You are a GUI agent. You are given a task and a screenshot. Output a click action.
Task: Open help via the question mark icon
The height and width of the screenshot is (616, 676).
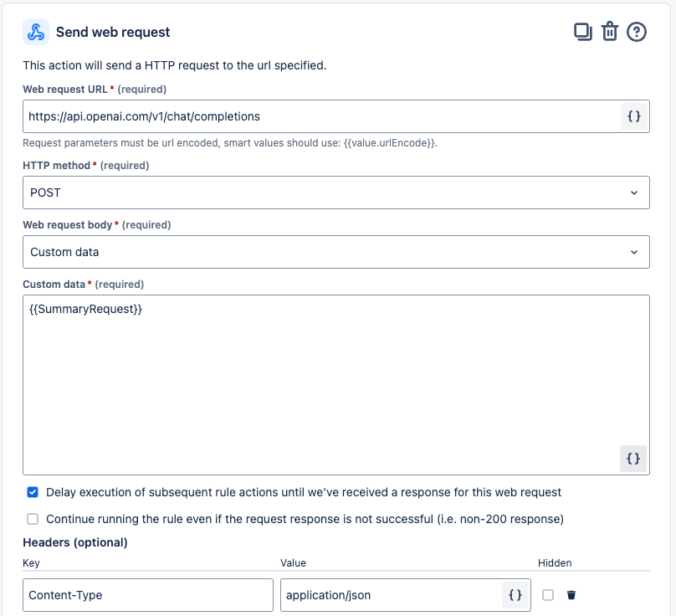pyautogui.click(x=637, y=32)
